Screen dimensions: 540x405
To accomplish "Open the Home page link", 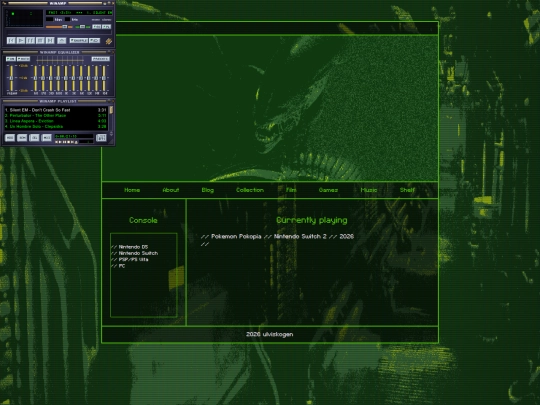I will [x=132, y=190].
